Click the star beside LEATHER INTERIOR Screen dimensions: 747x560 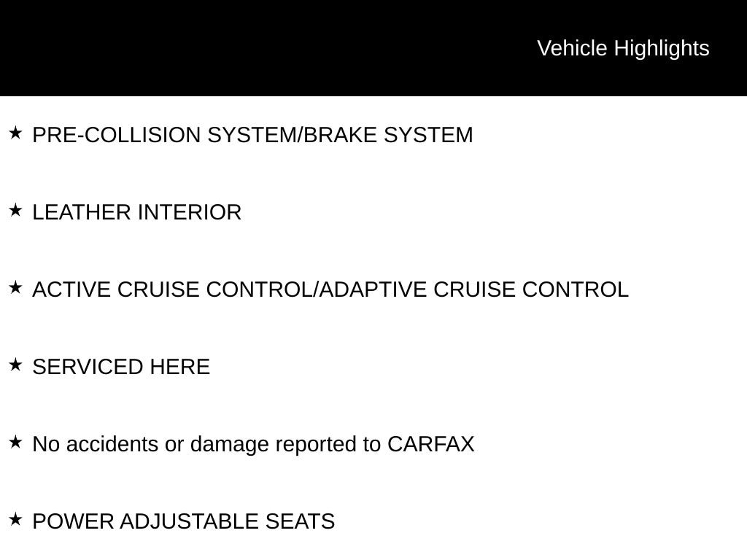[x=15, y=210]
